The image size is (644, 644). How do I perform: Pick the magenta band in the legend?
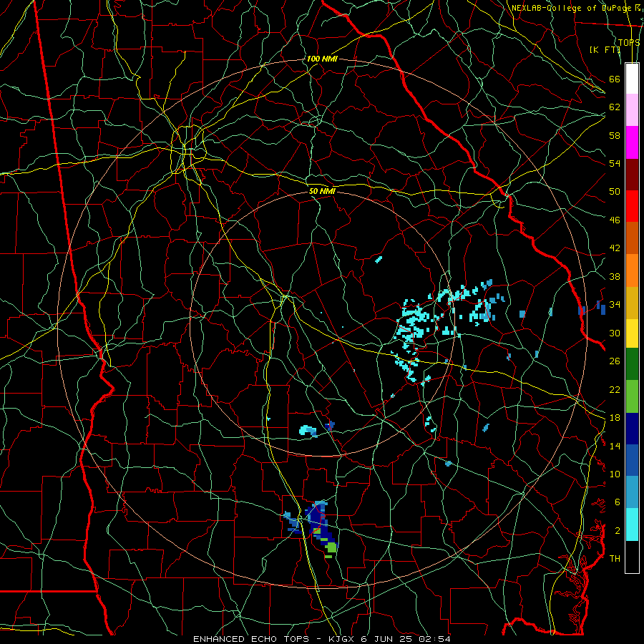(x=632, y=142)
